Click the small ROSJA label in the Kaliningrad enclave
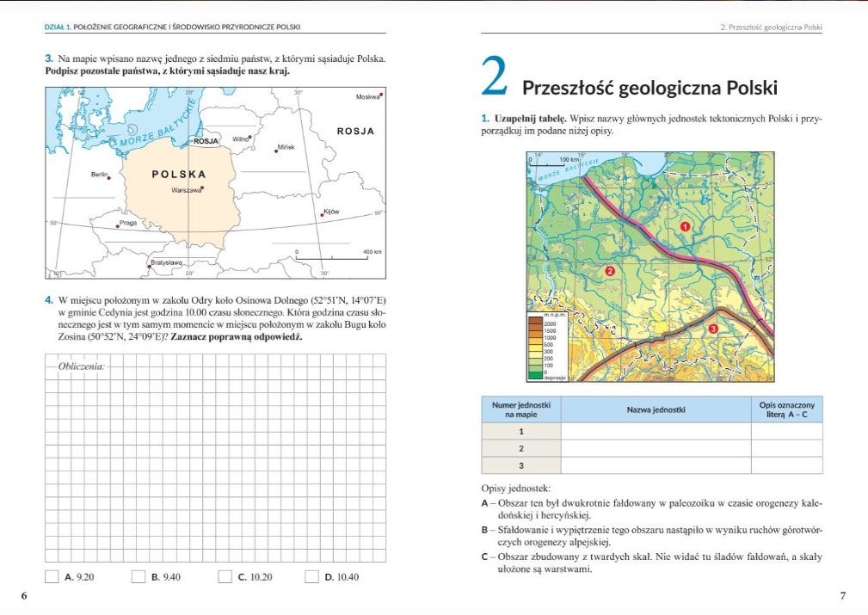 click(x=206, y=141)
